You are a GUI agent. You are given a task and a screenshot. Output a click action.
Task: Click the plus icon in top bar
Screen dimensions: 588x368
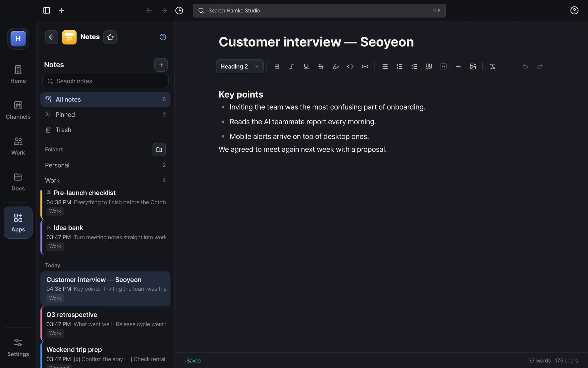[x=62, y=10]
